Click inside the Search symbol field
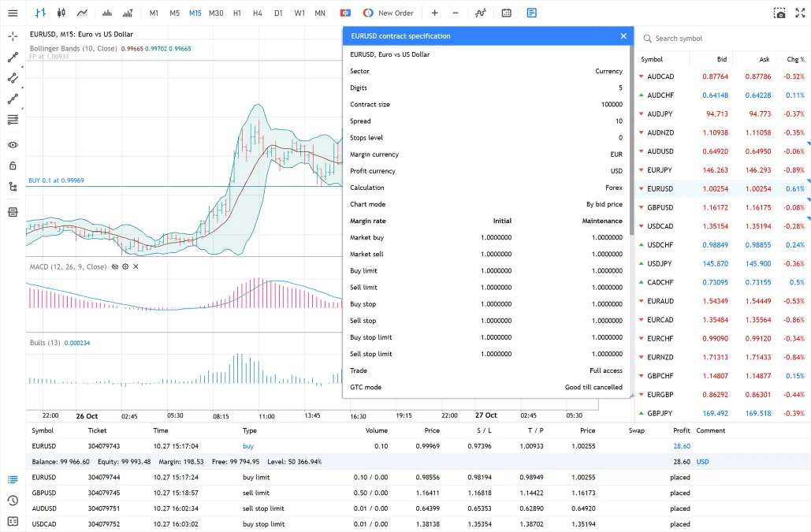The width and height of the screenshot is (811, 532). (694, 37)
